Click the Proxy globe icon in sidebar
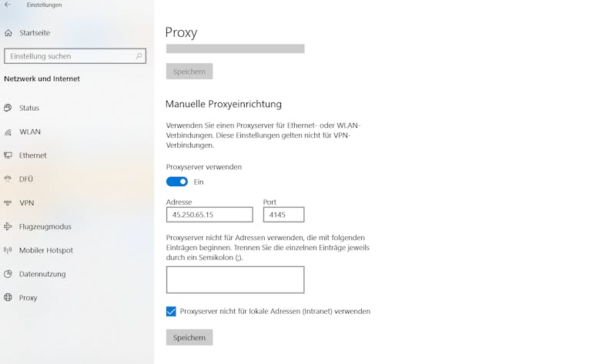This screenshot has width=616, height=364. point(8,298)
